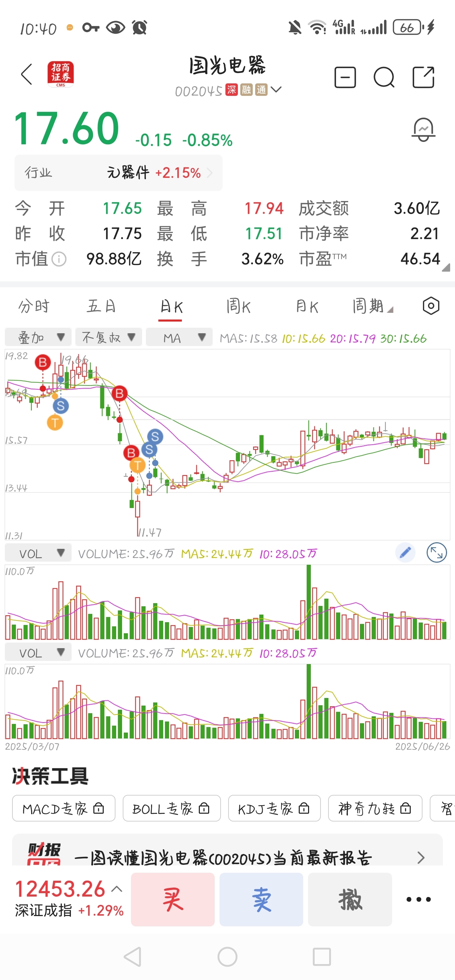Screen dimensions: 455x980
Task: Tap chart end date 2025/06/26
Action: tap(423, 746)
